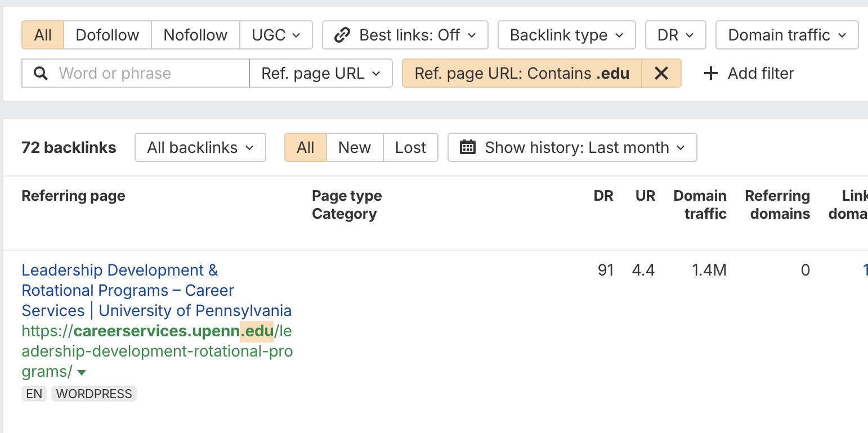This screenshot has height=433, width=868.
Task: Open Leadership Development & Rotational Programs link
Action: coord(119,270)
